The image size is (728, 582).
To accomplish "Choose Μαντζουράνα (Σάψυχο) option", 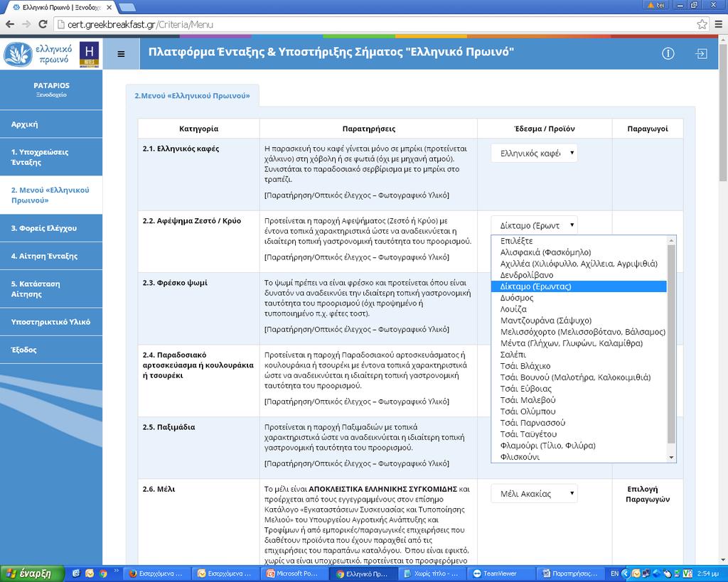I will point(579,320).
